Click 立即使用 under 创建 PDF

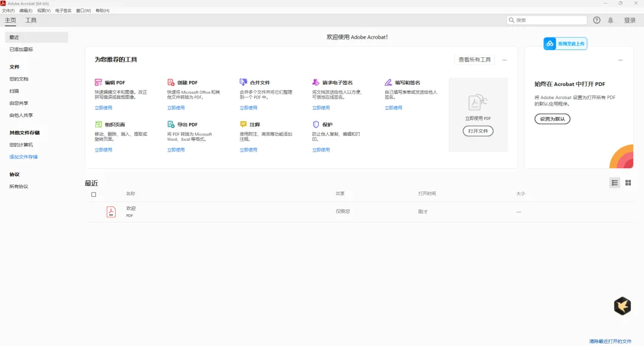[x=176, y=107]
